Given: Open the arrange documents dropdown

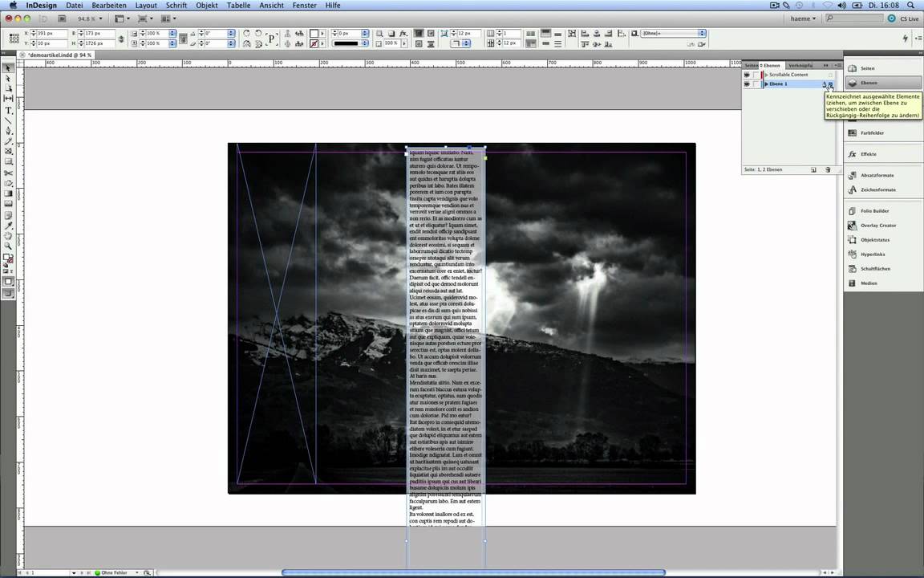Looking at the screenshot, I should coord(168,19).
